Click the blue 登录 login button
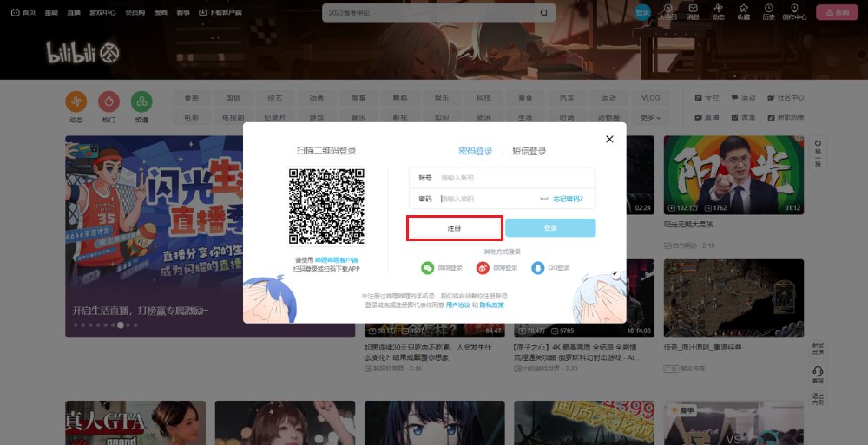 tap(550, 228)
